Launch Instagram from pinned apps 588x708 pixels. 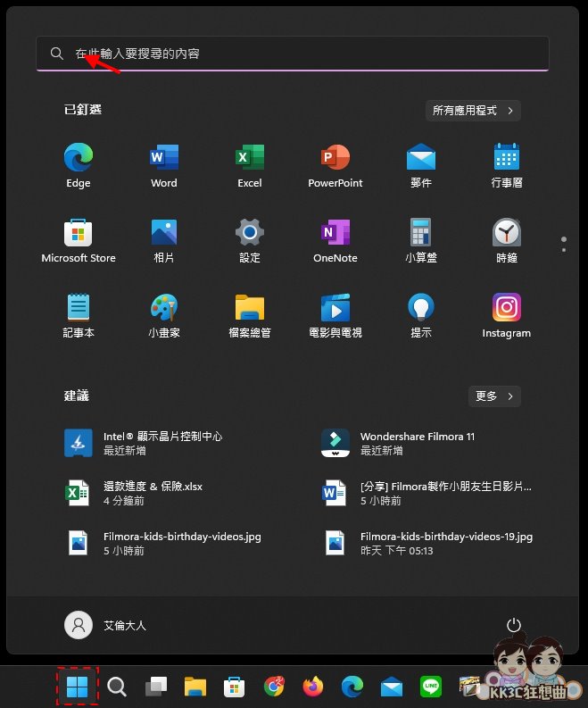coord(507,315)
